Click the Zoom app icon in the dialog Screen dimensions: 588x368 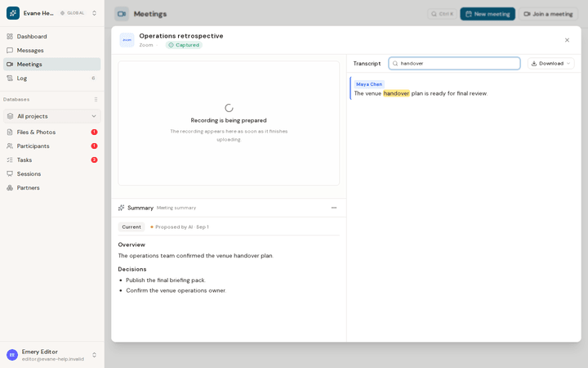(x=127, y=40)
